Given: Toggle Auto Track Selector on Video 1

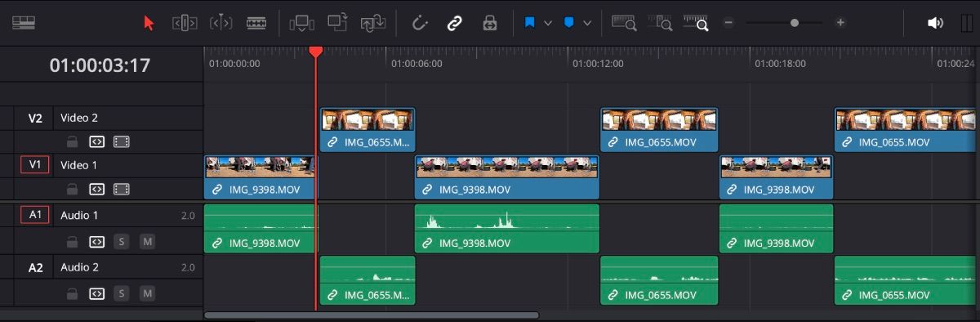Looking at the screenshot, I should tap(97, 189).
